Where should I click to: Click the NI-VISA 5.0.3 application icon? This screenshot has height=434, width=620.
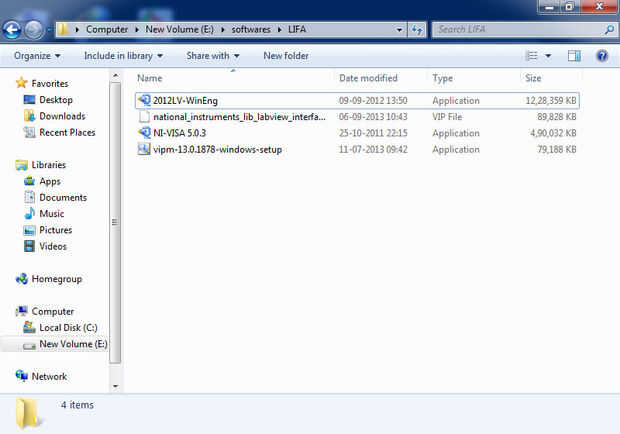[144, 133]
